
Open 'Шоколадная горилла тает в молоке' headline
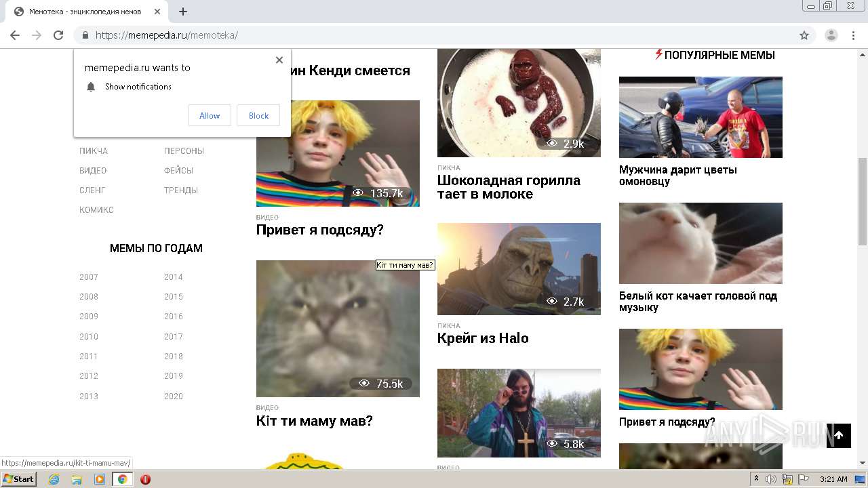[509, 187]
